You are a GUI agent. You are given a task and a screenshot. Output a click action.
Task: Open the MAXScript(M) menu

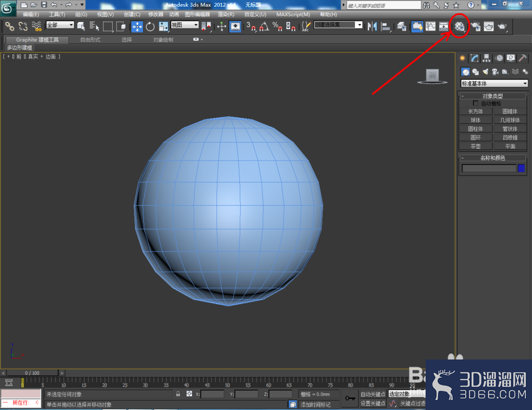pyautogui.click(x=293, y=14)
